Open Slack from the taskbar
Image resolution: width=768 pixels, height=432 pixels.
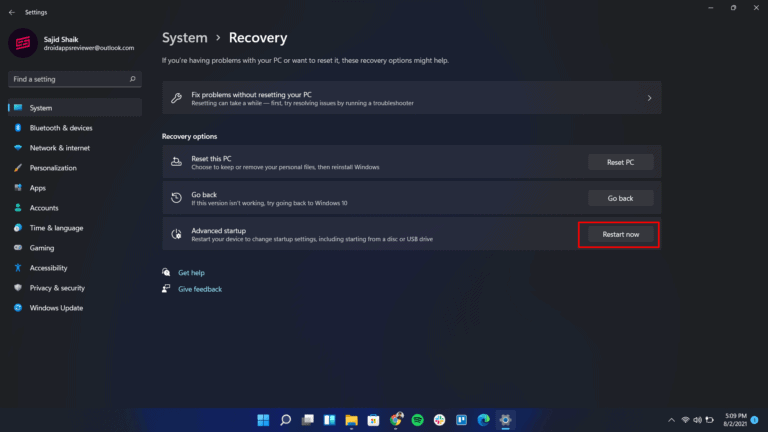439,420
